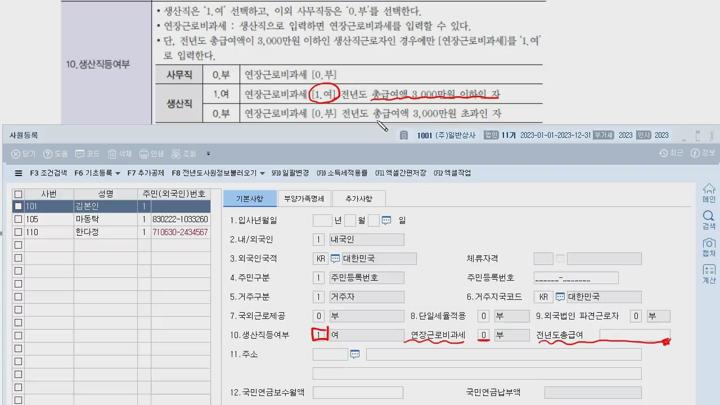Image resolution: width=720 pixels, height=405 pixels.
Task: Click the 주소 postal code field
Action: pyautogui.click(x=330, y=354)
